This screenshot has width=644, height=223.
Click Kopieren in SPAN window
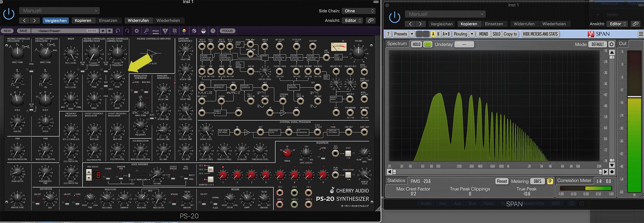(x=469, y=24)
